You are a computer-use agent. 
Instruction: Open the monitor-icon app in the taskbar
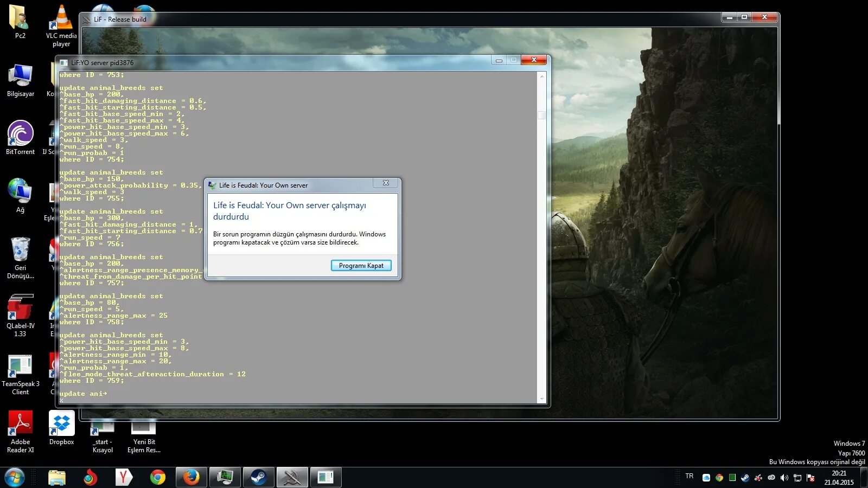[225, 477]
